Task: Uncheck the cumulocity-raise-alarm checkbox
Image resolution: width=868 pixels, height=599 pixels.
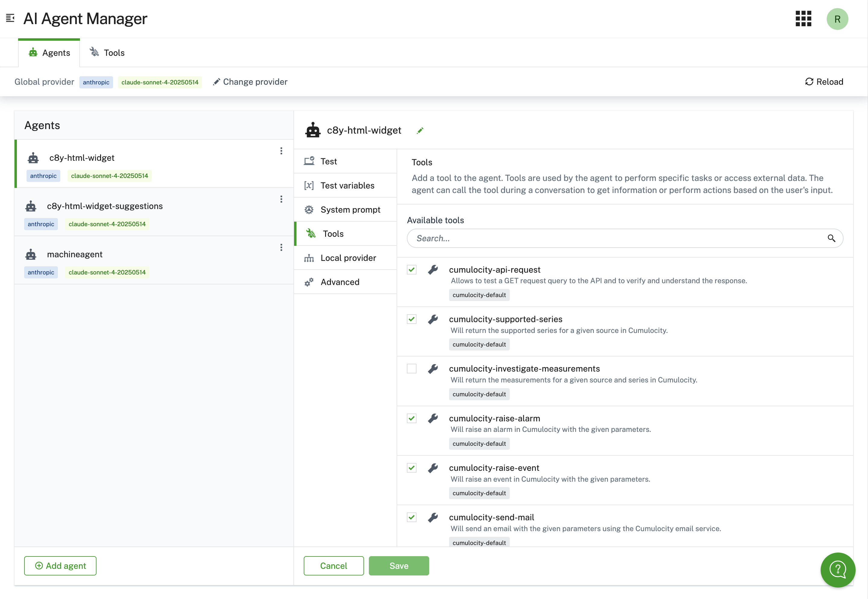Action: [x=412, y=418]
